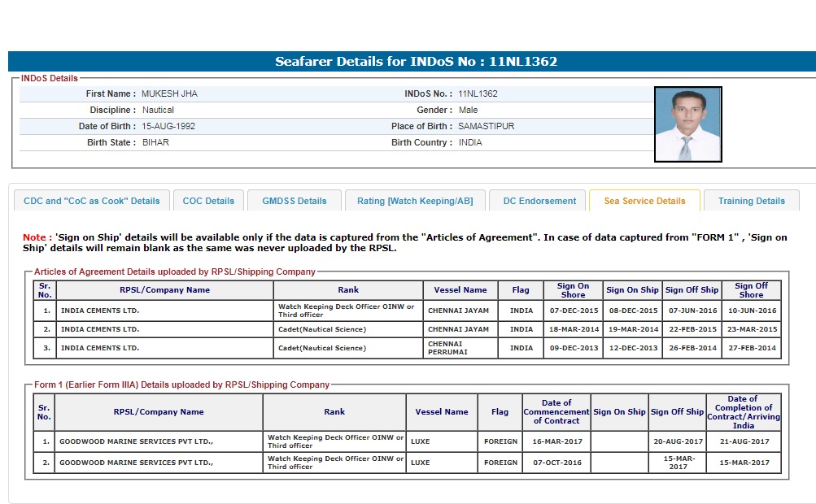The height and width of the screenshot is (504, 816).
Task: Click the Sign Off Shore date 10-JUN-2016
Action: point(750,311)
